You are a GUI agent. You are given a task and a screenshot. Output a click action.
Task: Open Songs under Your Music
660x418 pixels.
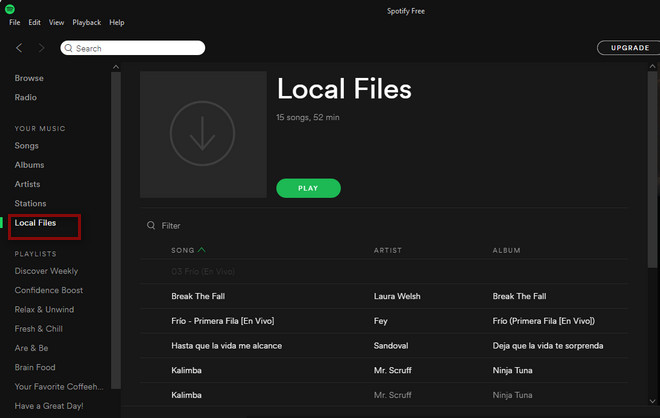27,146
